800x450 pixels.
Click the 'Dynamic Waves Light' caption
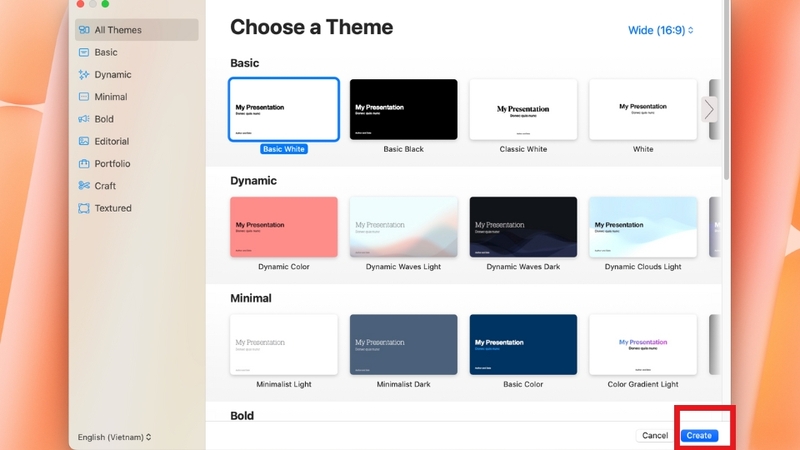[x=404, y=266]
